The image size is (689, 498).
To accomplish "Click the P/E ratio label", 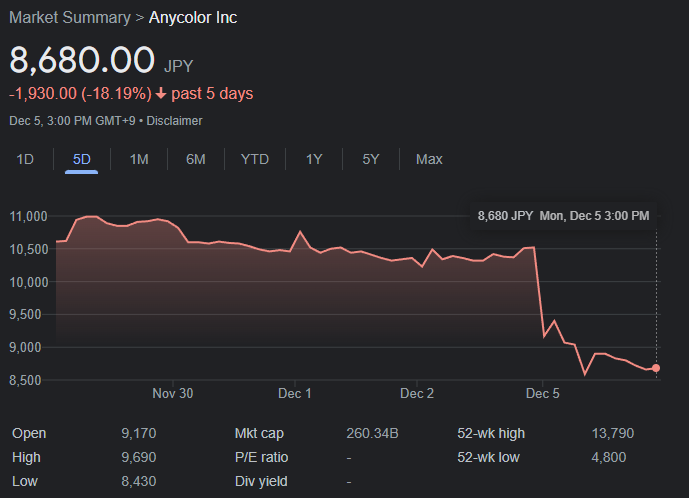I will [x=261, y=458].
